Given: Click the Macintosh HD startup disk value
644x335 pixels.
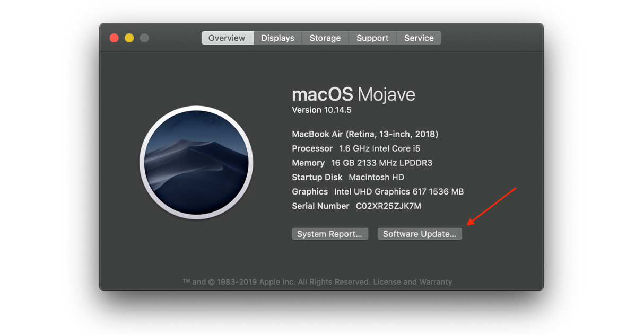Looking at the screenshot, I should 376,177.
